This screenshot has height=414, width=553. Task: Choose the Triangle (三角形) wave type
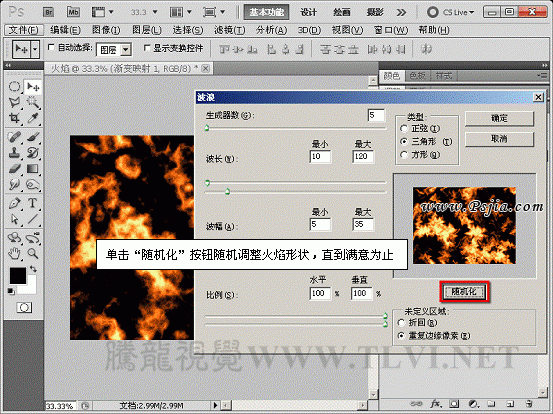point(405,142)
